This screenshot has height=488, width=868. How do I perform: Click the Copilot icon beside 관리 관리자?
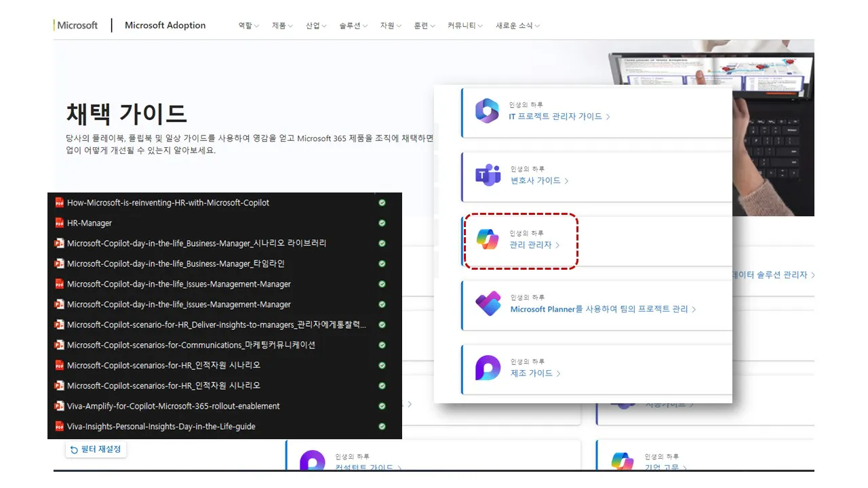(487, 239)
